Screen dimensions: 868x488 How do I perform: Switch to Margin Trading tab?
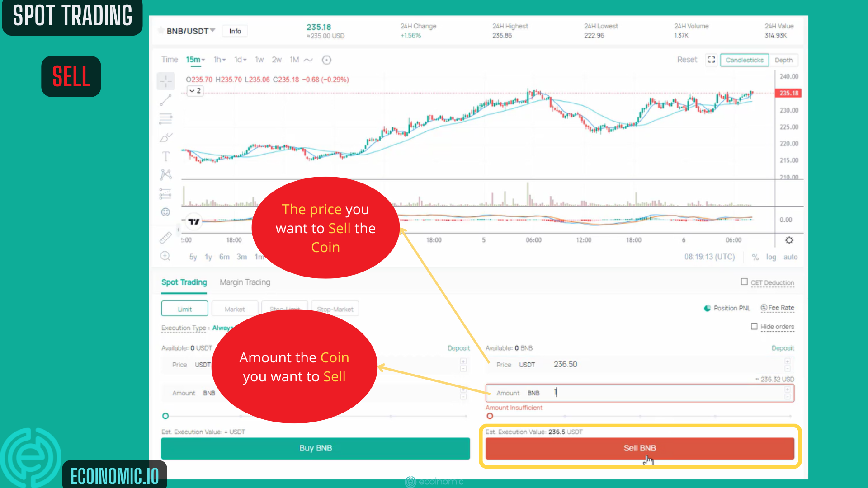[x=245, y=282]
